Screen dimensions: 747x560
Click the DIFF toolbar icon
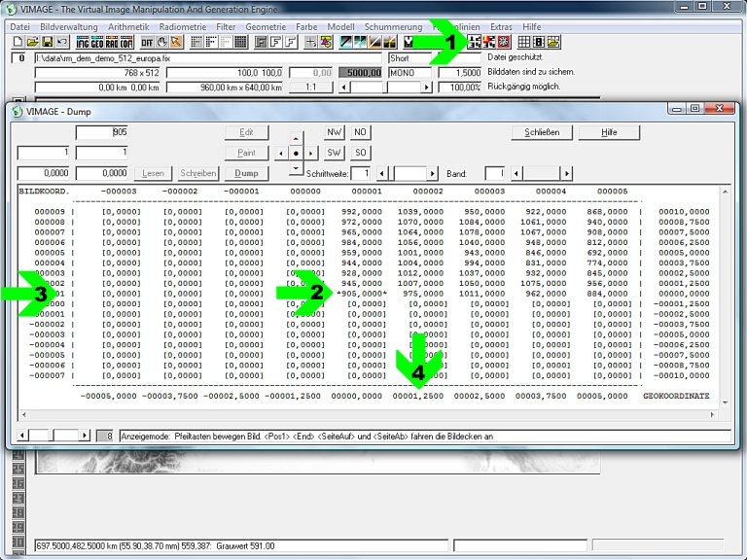tap(147, 43)
